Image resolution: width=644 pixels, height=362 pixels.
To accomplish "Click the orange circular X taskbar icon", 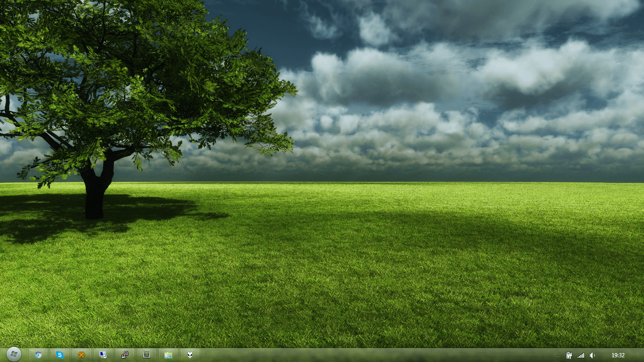I will (82, 355).
